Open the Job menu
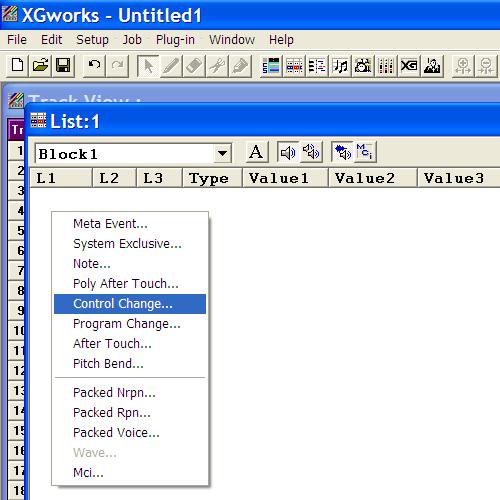The width and height of the screenshot is (500, 500). (x=132, y=40)
